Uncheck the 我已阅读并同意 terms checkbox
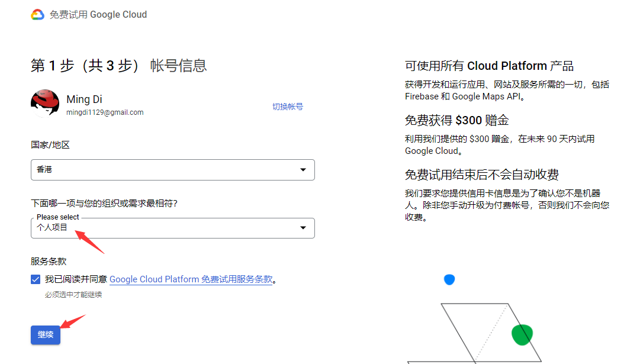The image size is (627, 364). click(36, 279)
